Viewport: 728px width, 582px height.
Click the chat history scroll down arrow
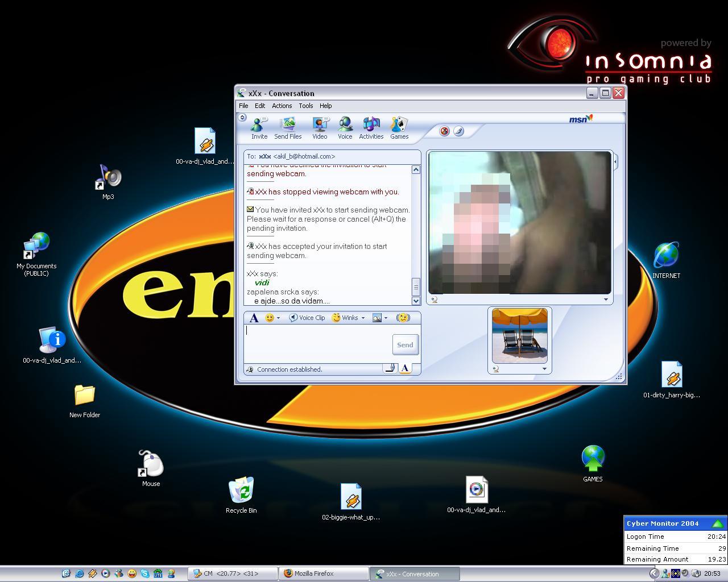coord(416,301)
